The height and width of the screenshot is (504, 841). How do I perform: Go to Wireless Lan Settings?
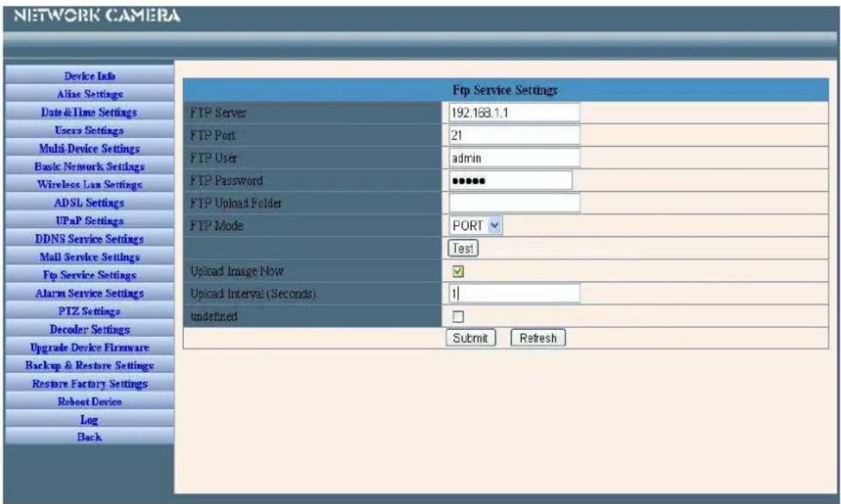(90, 184)
